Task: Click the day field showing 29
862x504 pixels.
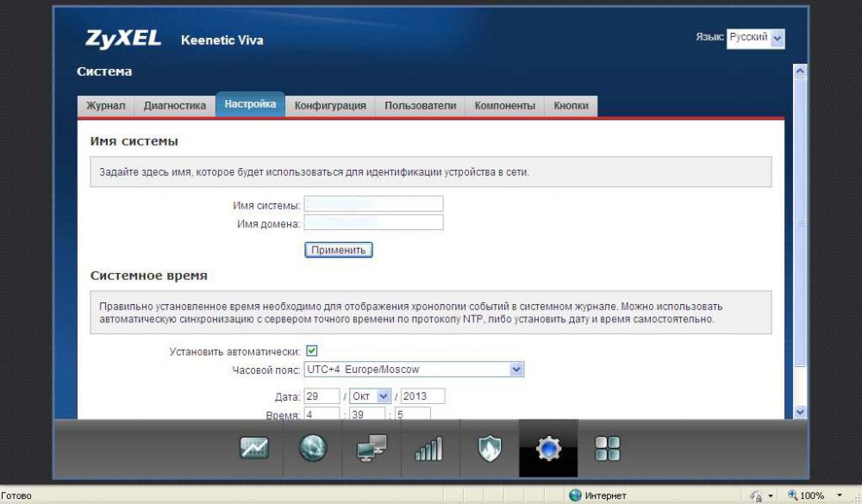Action: 322,396
